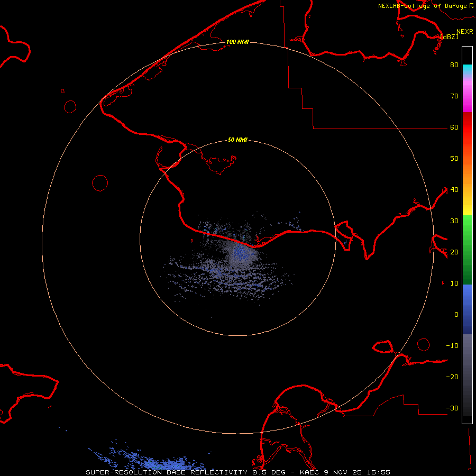
Task: Click the '100 NMI' range ring label
Action: coord(237,42)
